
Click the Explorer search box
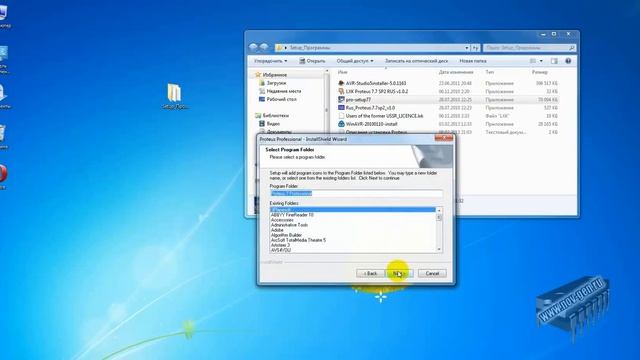click(x=530, y=48)
